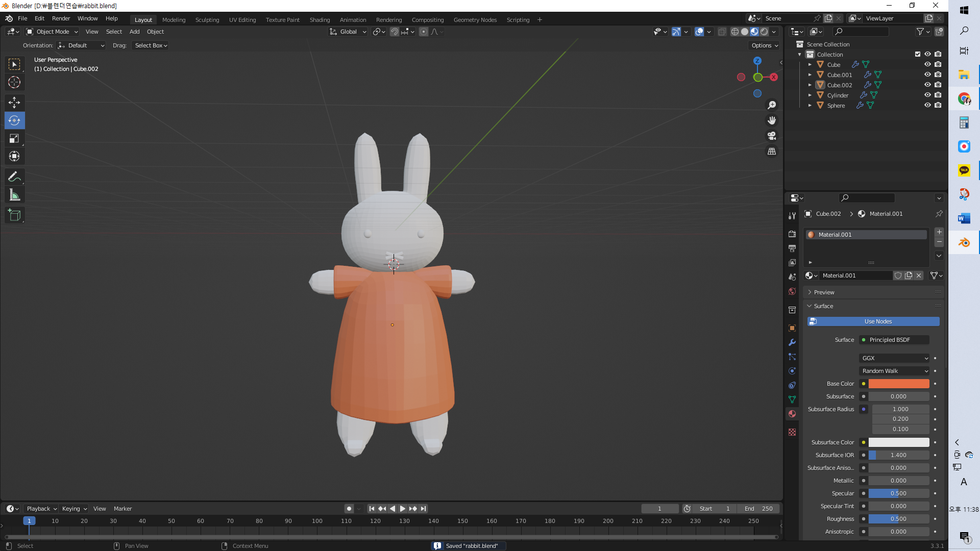Open the Physics properties tab
980x551 pixels.
(x=792, y=371)
